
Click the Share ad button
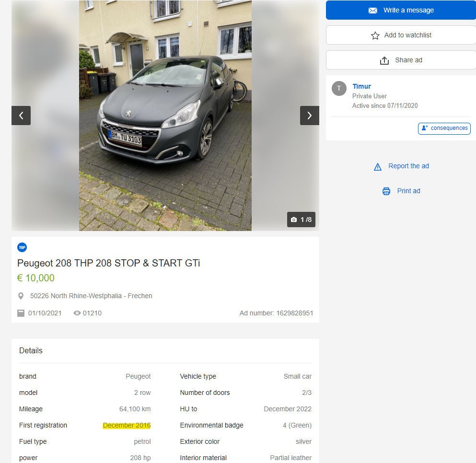tap(401, 60)
